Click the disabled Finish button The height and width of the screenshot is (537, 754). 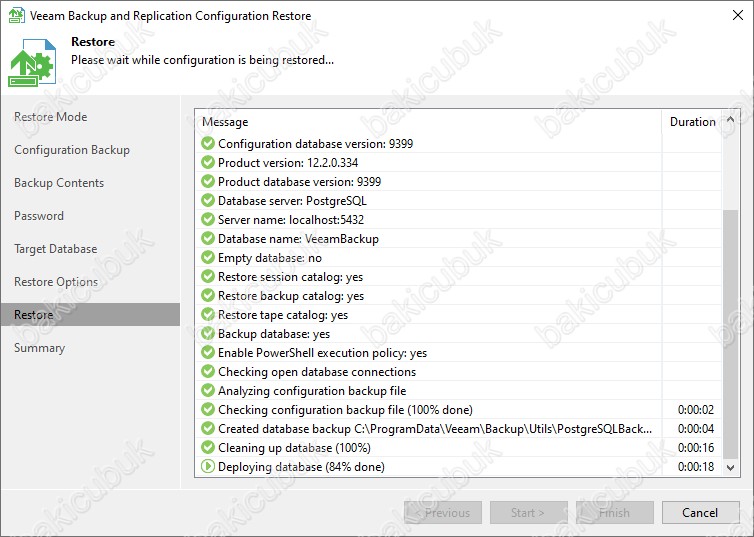point(615,512)
